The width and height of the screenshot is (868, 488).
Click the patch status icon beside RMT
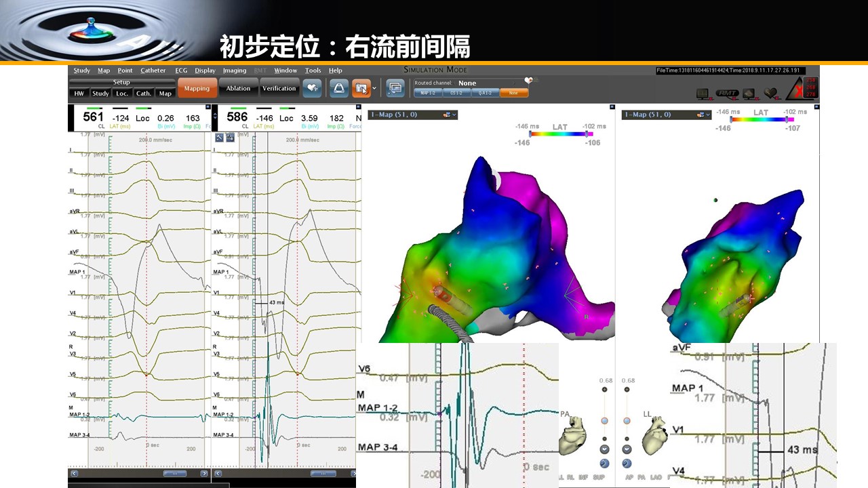click(x=749, y=93)
